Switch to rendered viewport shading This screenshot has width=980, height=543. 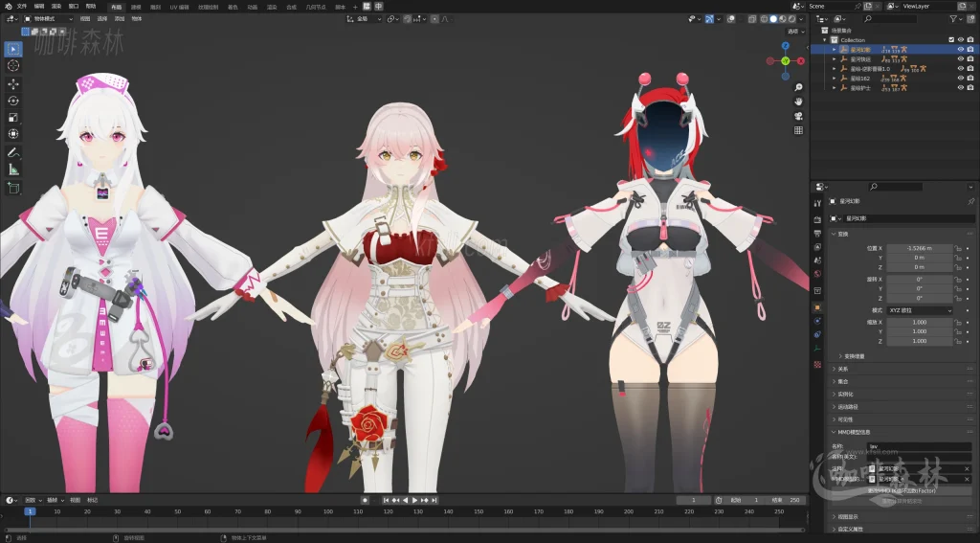(x=791, y=19)
